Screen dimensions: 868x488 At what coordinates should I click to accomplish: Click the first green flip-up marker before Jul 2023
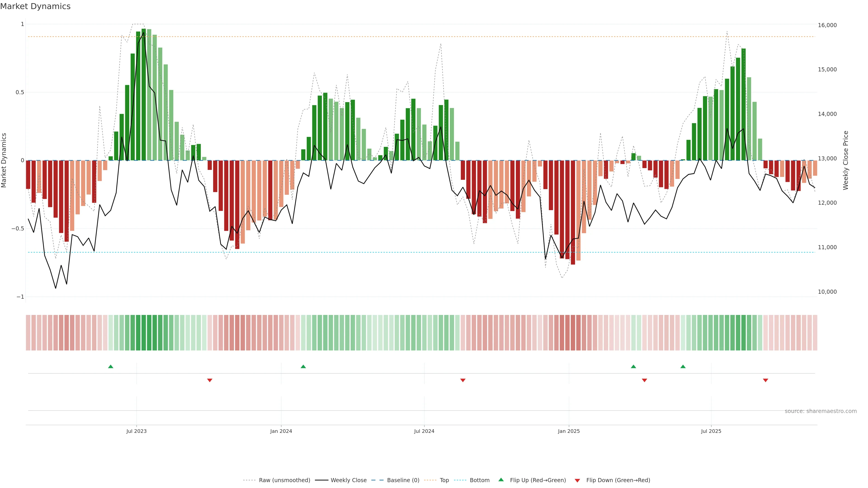(111, 366)
